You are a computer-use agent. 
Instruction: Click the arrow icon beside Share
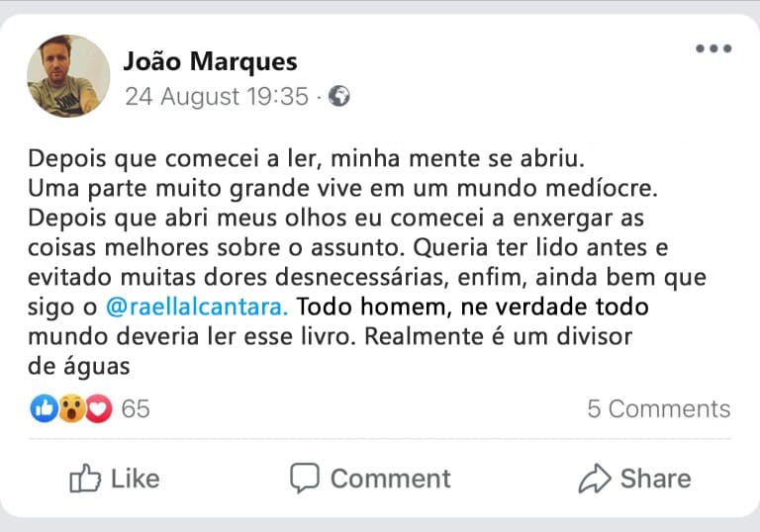(x=594, y=480)
